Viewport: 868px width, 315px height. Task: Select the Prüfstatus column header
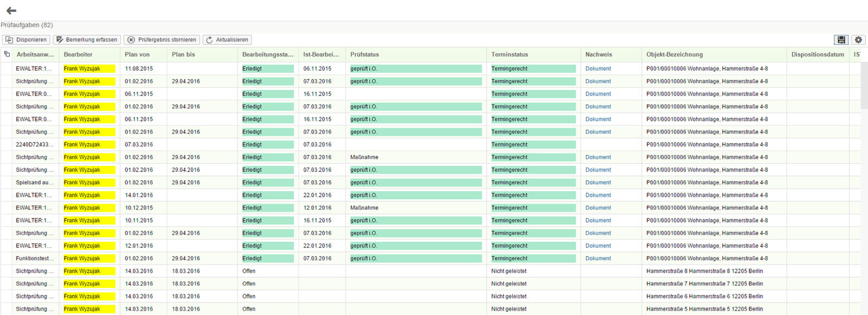click(365, 54)
